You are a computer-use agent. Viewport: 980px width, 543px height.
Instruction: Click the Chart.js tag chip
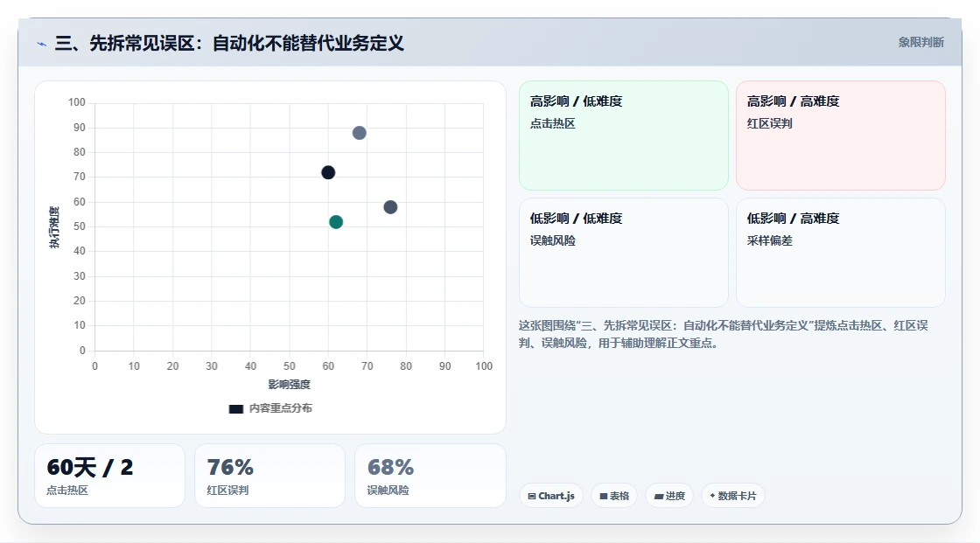tap(551, 496)
